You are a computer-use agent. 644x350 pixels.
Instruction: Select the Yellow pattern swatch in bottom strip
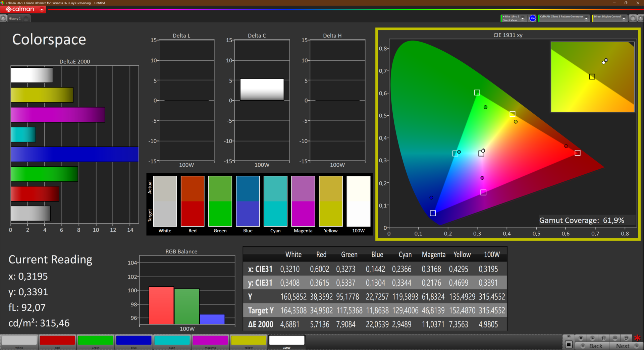[x=249, y=342]
